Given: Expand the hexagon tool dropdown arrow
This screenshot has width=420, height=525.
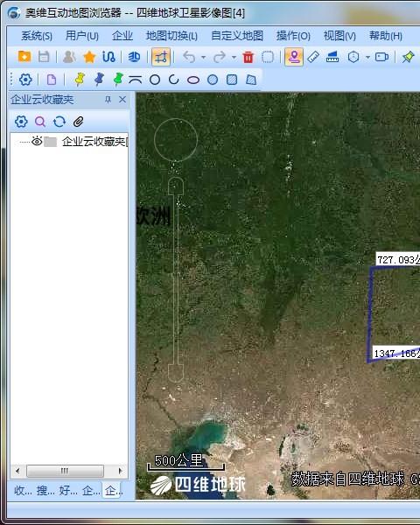Looking at the screenshot, I should [367, 58].
